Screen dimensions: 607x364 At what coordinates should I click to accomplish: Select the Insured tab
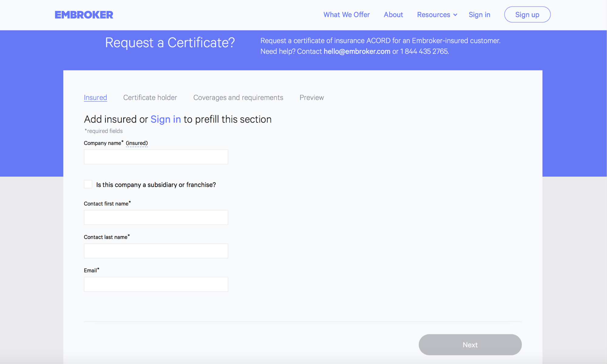point(95,97)
